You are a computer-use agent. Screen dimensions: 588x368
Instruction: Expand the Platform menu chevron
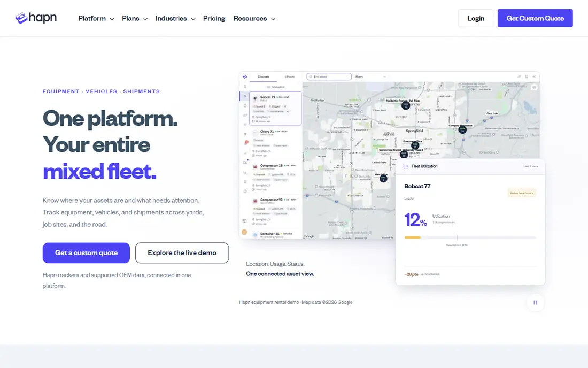(x=112, y=19)
